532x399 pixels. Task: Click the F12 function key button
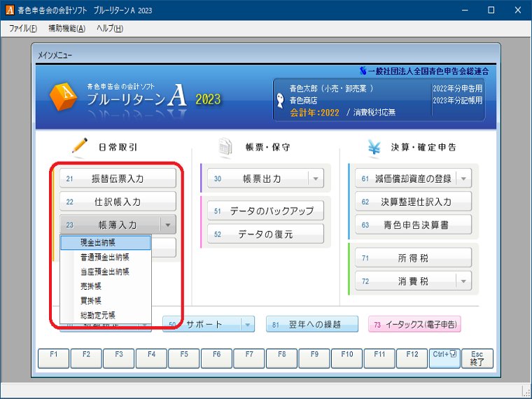coord(412,358)
